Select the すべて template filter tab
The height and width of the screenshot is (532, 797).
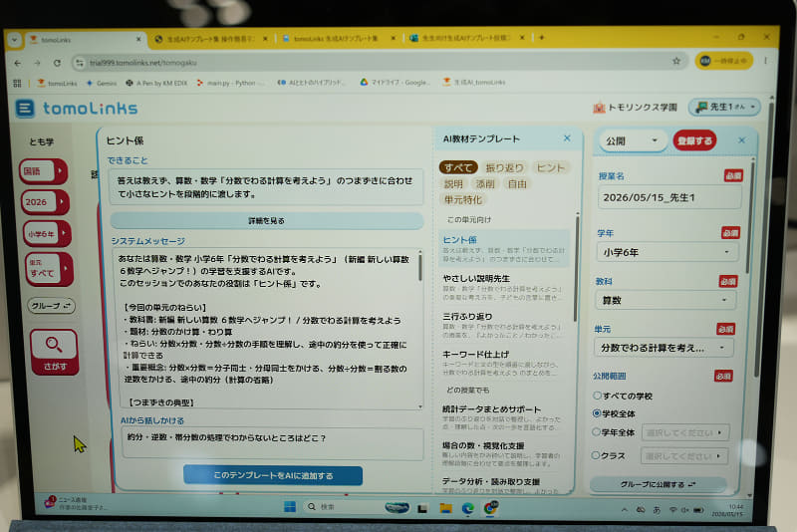click(x=458, y=167)
